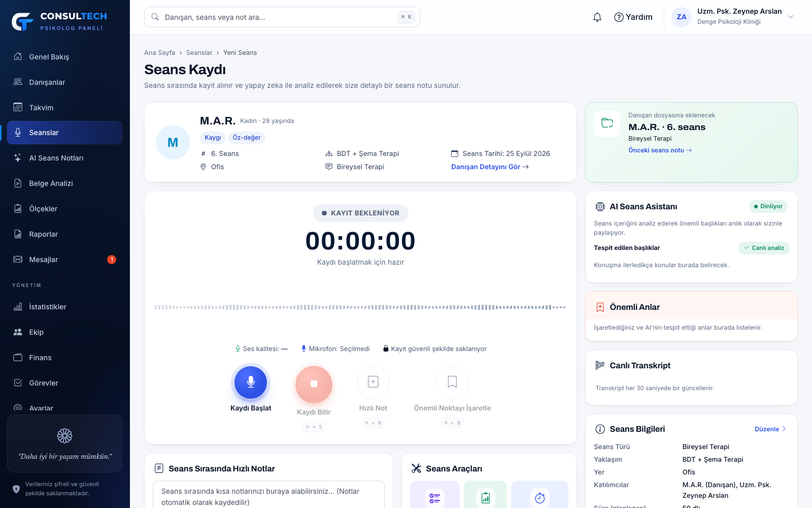This screenshot has width=812, height=508.
Task: Stop recording with Kaydı Bitir
Action: point(314,384)
